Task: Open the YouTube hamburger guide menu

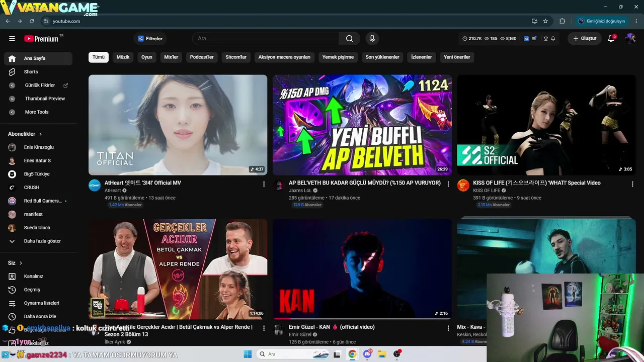Action: (x=12, y=39)
